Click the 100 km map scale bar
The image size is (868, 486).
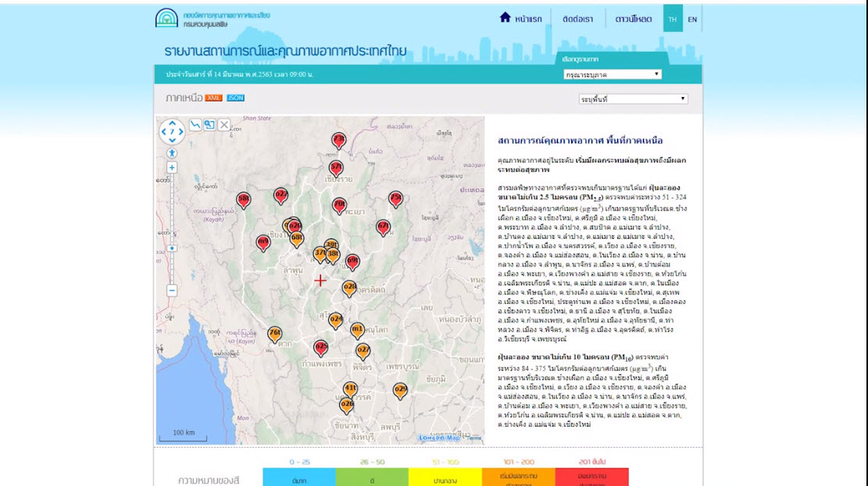coord(184,436)
